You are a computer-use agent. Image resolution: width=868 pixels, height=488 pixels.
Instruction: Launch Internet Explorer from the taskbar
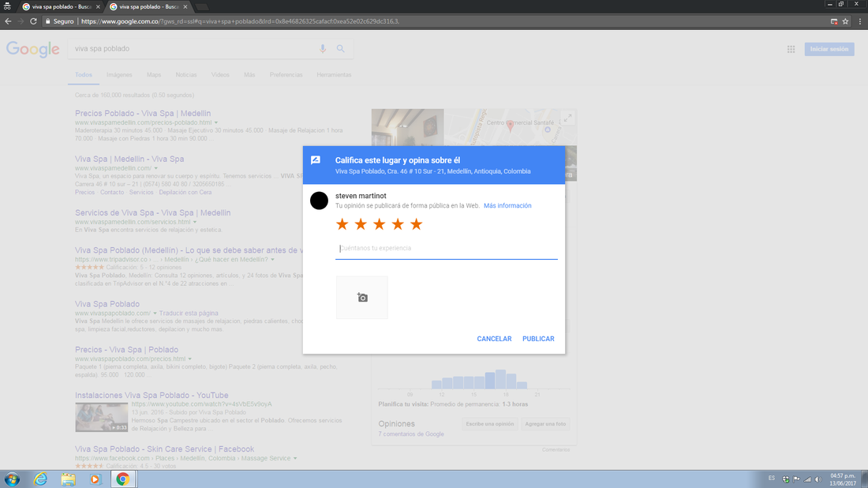tap(40, 479)
